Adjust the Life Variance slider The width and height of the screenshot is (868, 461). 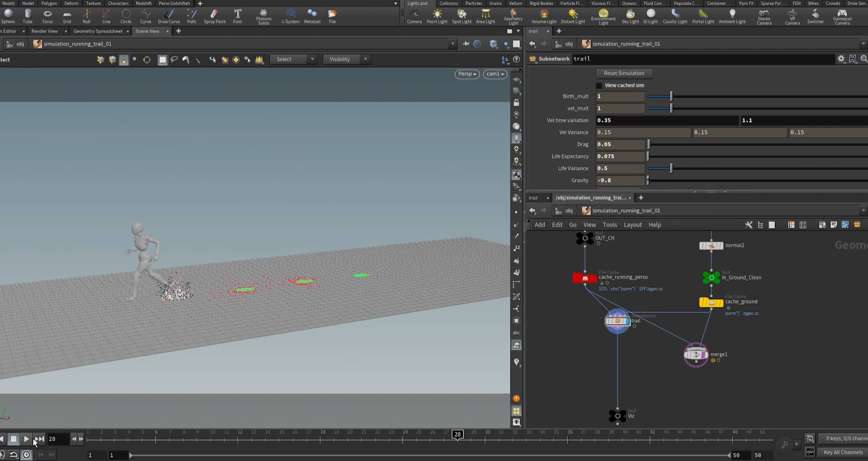point(671,168)
